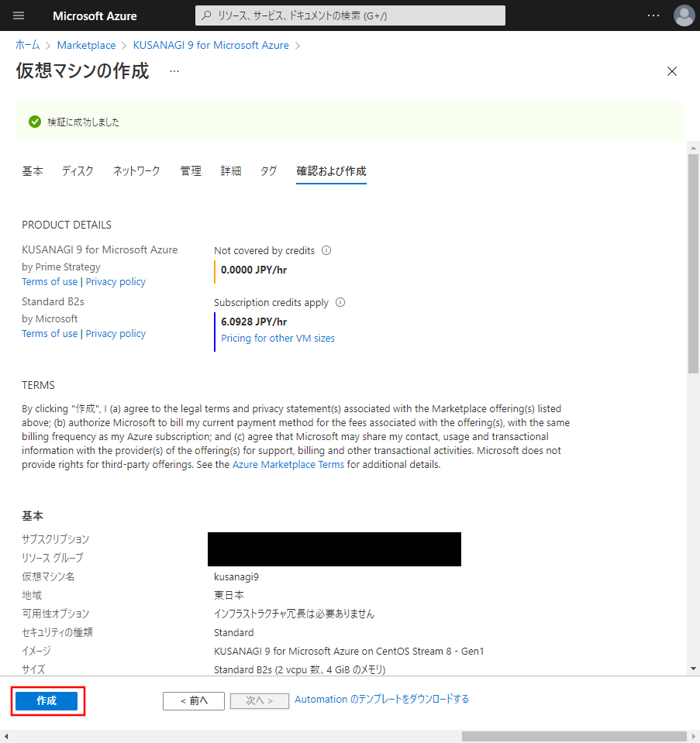
Task: Open the top bar ellipsis menu
Action: pyautogui.click(x=653, y=15)
